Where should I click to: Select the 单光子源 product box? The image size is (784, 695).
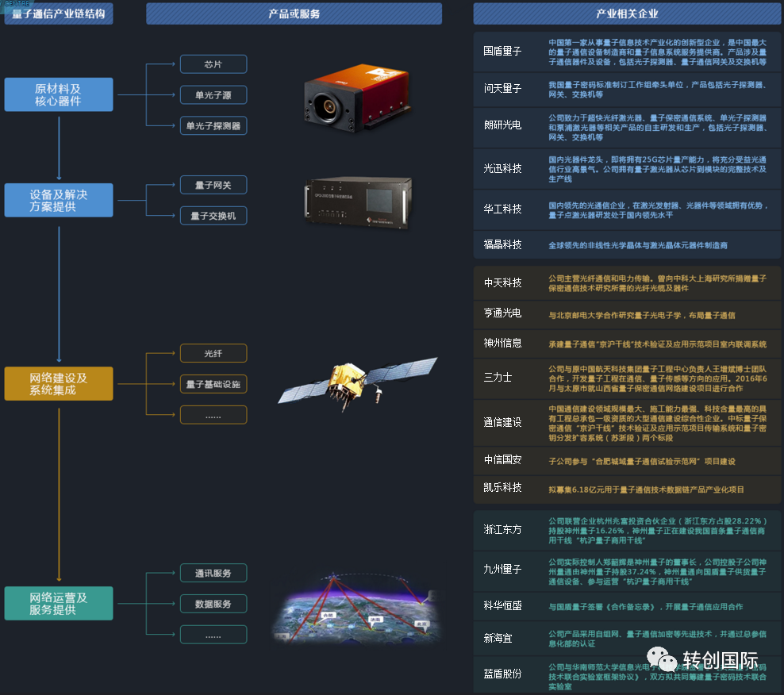[213, 95]
